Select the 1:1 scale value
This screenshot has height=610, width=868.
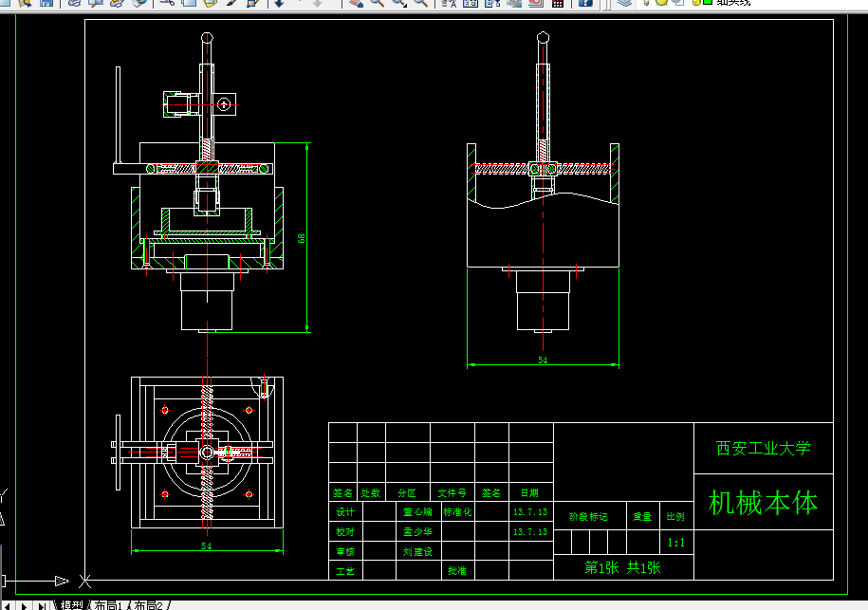click(x=676, y=543)
